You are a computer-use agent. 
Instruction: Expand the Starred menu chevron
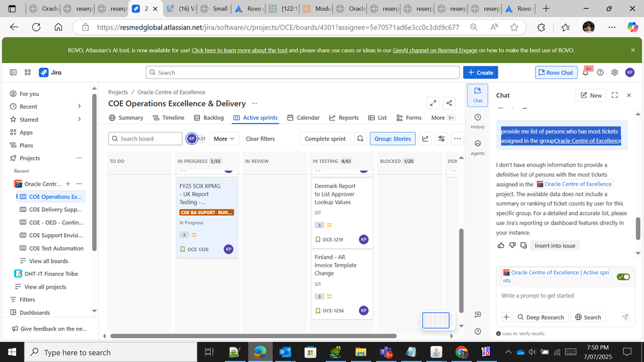coord(79,119)
